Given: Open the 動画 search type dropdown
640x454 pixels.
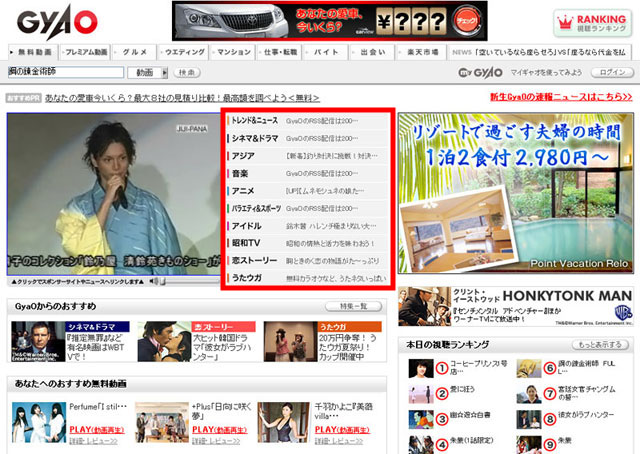Looking at the screenshot, I should (x=147, y=73).
